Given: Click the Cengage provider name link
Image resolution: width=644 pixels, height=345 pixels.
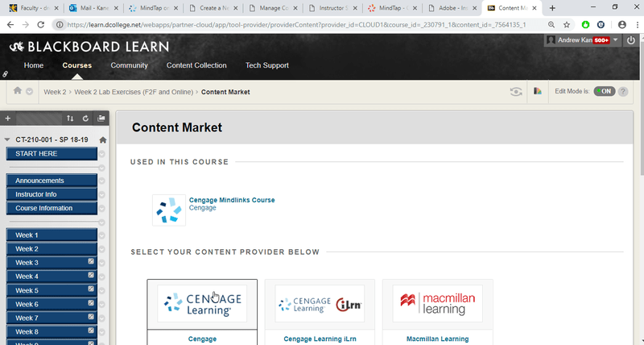Looking at the screenshot, I should click(202, 339).
